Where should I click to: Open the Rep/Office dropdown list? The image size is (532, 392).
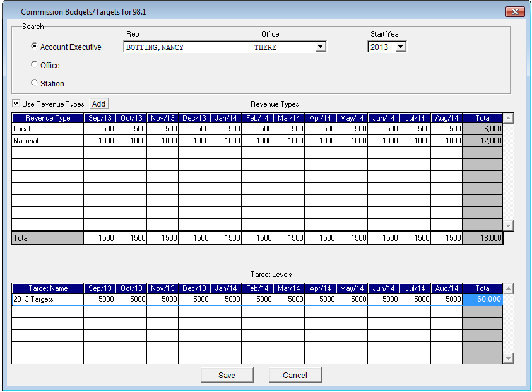tap(320, 47)
